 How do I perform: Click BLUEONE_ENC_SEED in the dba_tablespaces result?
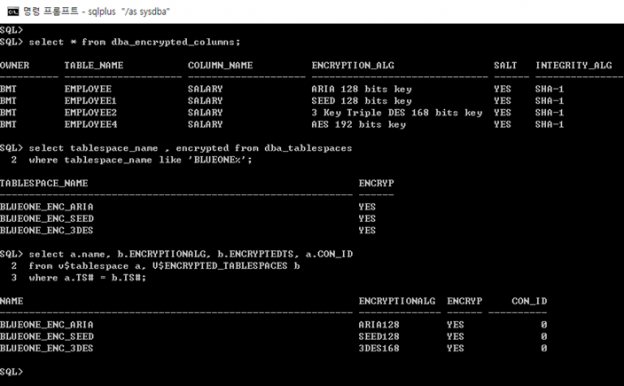[x=47, y=218]
